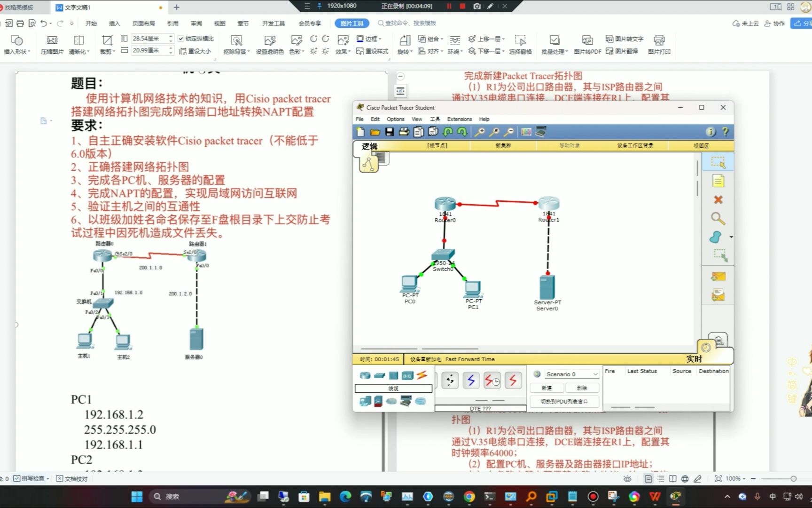Open the Scenario 0 dropdown
This screenshot has height=508, width=812.
[572, 374]
